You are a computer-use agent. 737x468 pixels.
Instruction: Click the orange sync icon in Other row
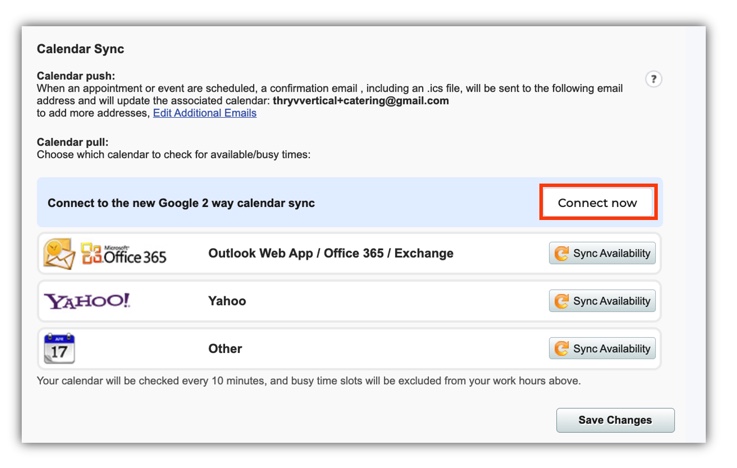coord(561,349)
